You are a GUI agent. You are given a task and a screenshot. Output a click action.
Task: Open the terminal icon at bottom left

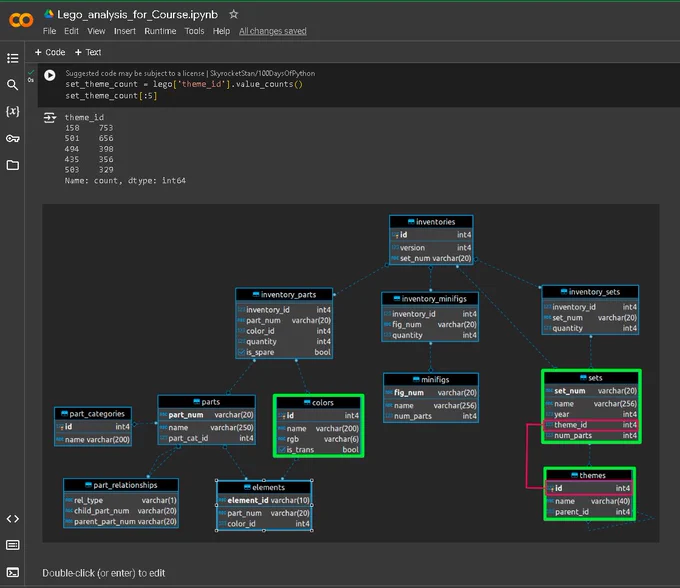(13, 572)
